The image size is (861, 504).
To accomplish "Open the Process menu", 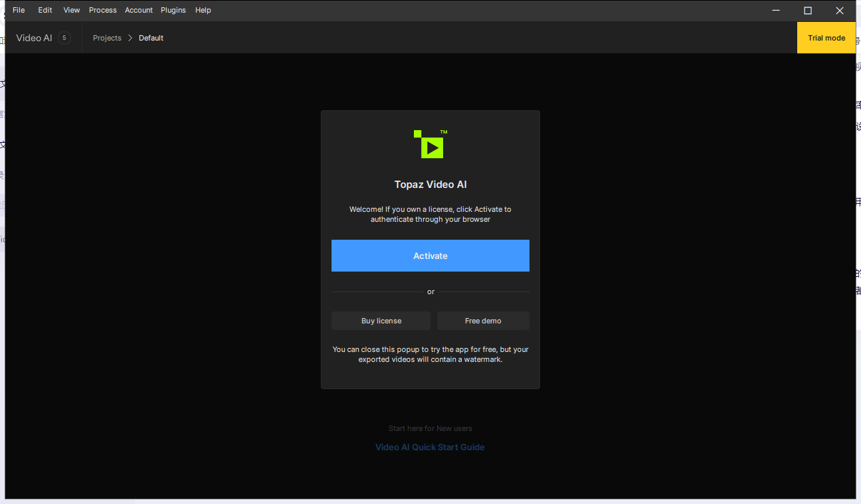I will click(x=103, y=10).
